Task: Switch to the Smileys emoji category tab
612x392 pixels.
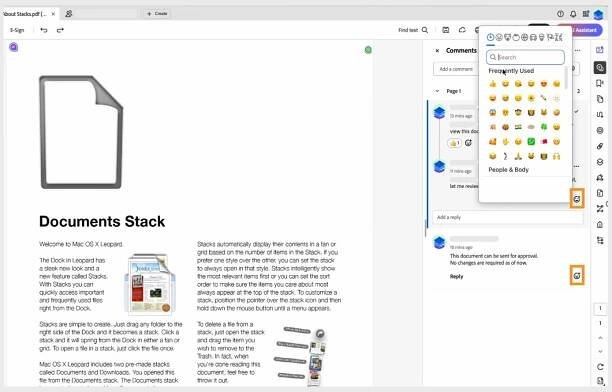Action: [499, 37]
